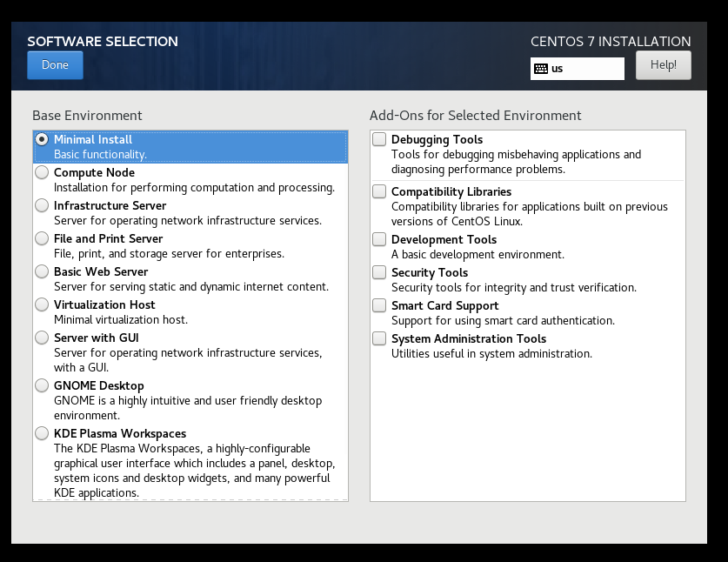This screenshot has height=562, width=728.
Task: Select Server with GUI environment
Action: pyautogui.click(x=42, y=338)
